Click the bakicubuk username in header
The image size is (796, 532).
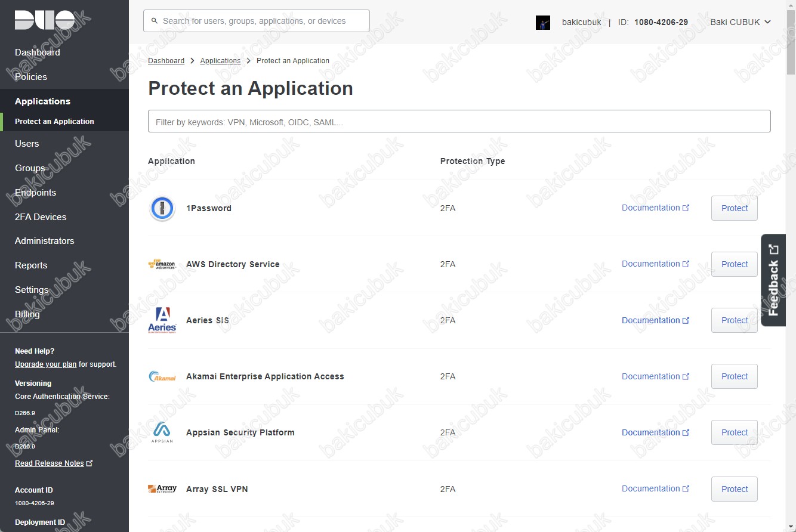click(582, 22)
